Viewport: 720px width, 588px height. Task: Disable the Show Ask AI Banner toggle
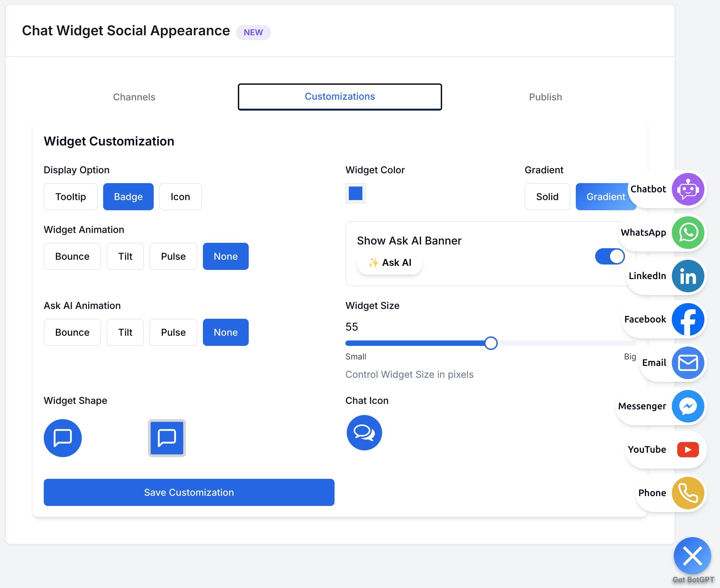609,256
